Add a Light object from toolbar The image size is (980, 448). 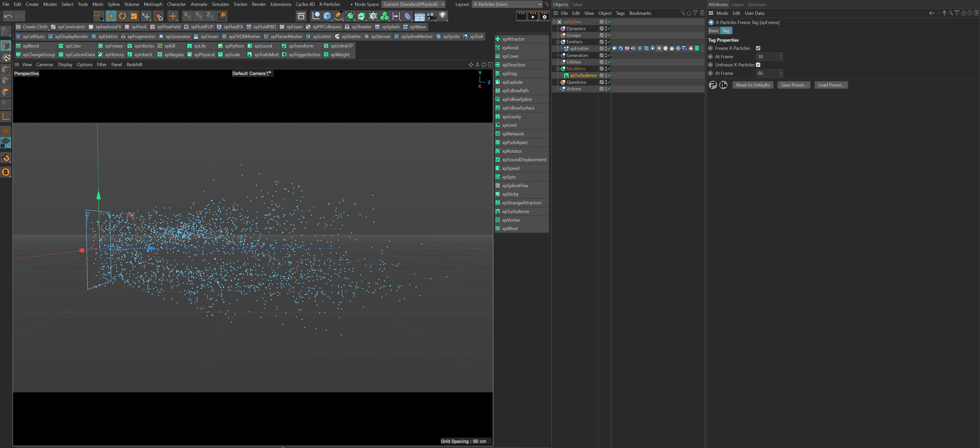443,16
